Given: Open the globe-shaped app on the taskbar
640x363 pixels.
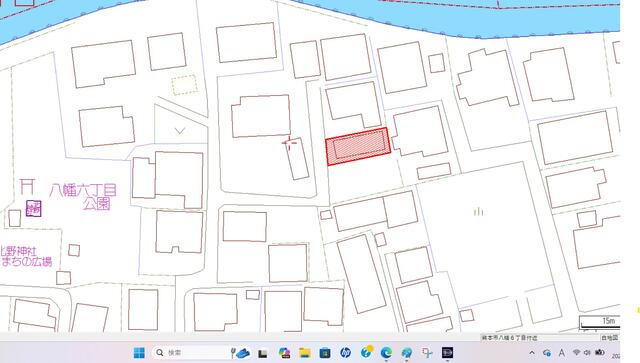Looking at the screenshot, I should pyautogui.click(x=407, y=353).
